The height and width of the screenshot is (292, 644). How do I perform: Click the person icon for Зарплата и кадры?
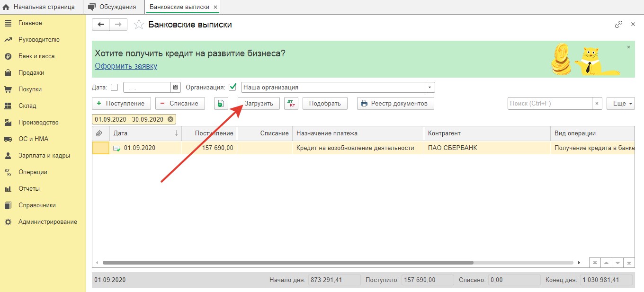8,156
